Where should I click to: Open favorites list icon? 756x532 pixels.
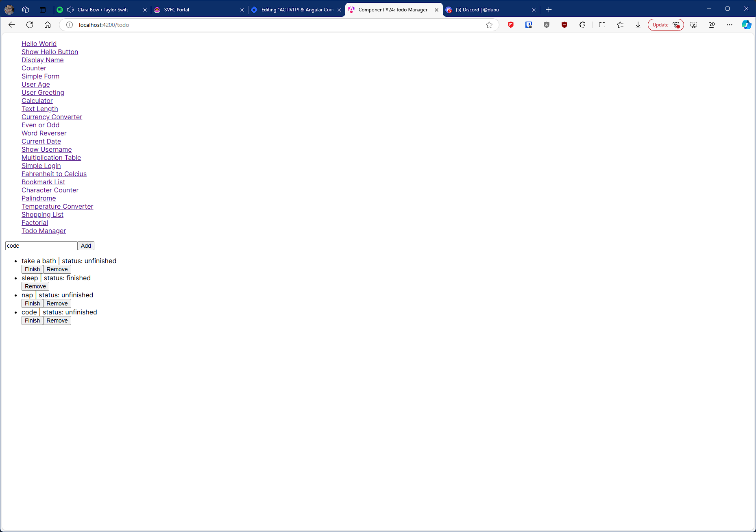[x=620, y=25]
